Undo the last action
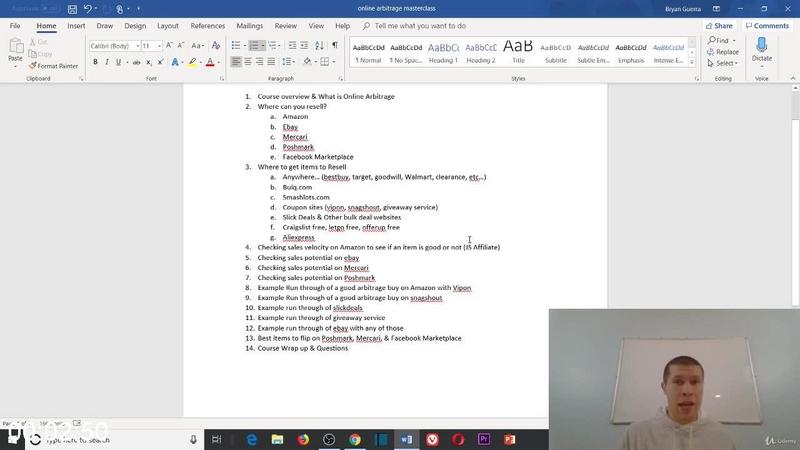Image resolution: width=800 pixels, height=450 pixels. pos(88,9)
